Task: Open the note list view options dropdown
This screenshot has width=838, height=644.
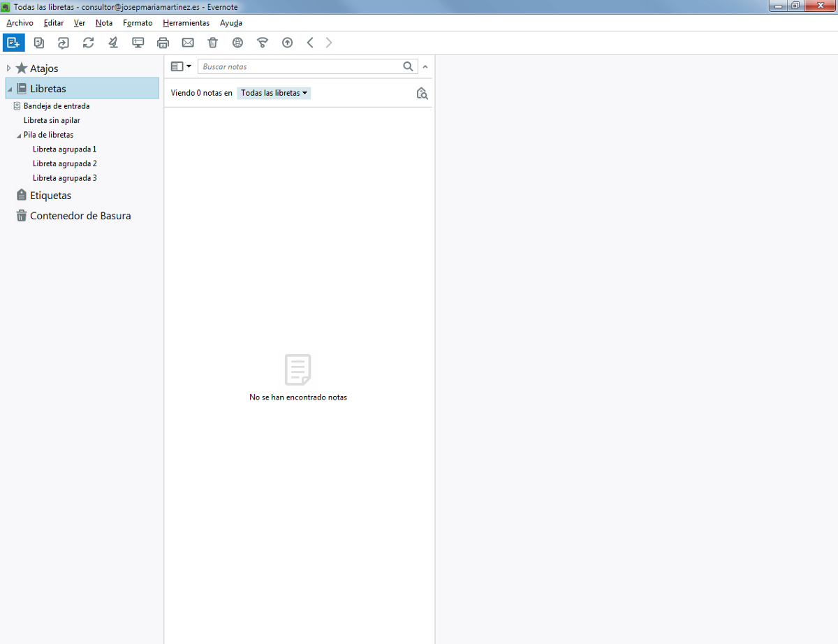Action: tap(181, 67)
